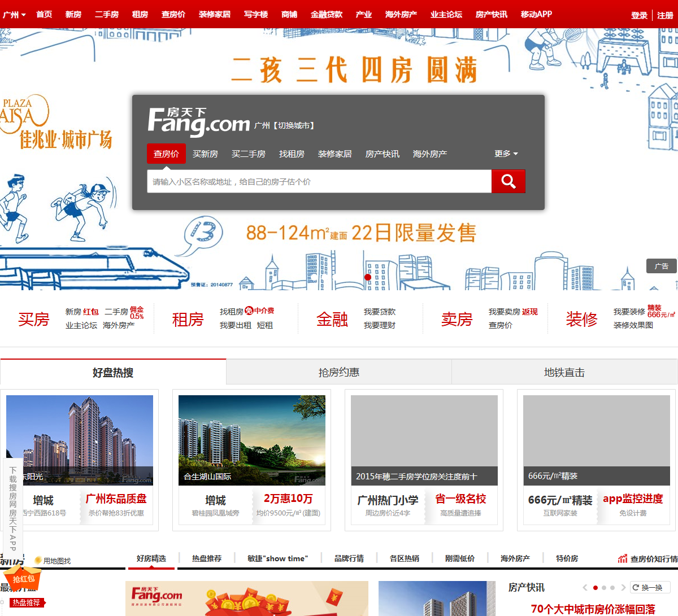This screenshot has width=678, height=616.
Task: Click 二手房 佣金0.5% link
Action: coord(124,312)
